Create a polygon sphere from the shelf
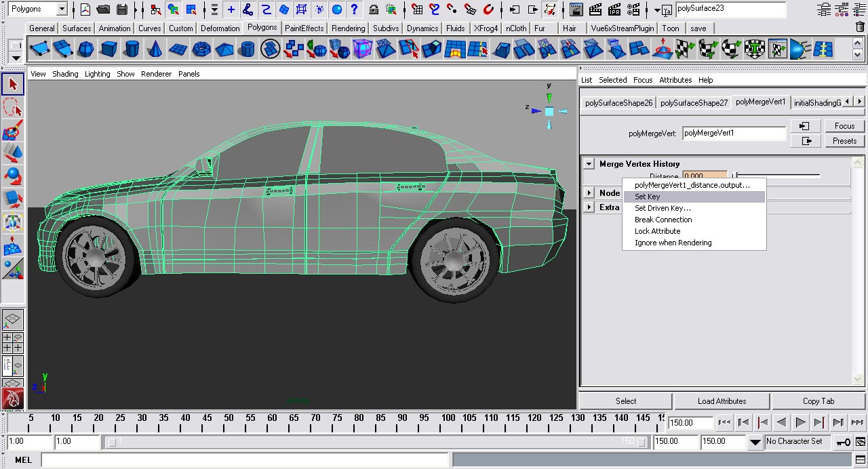 (86, 49)
